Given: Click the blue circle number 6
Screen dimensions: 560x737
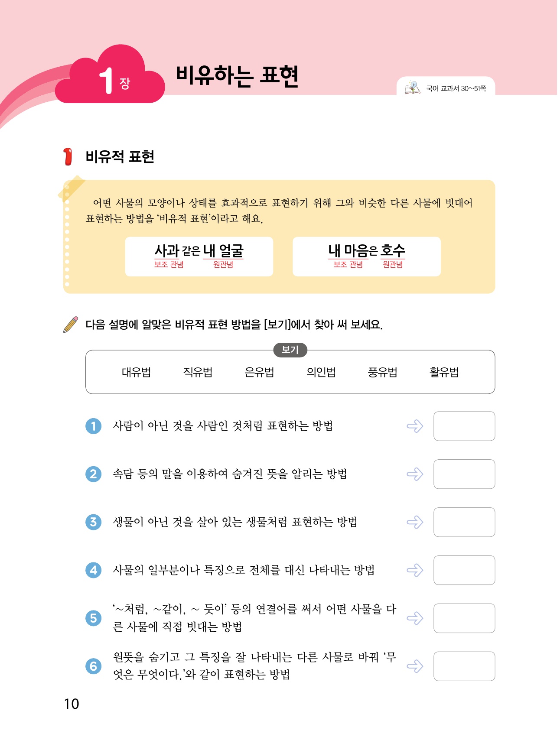Looking at the screenshot, I should point(93,666).
